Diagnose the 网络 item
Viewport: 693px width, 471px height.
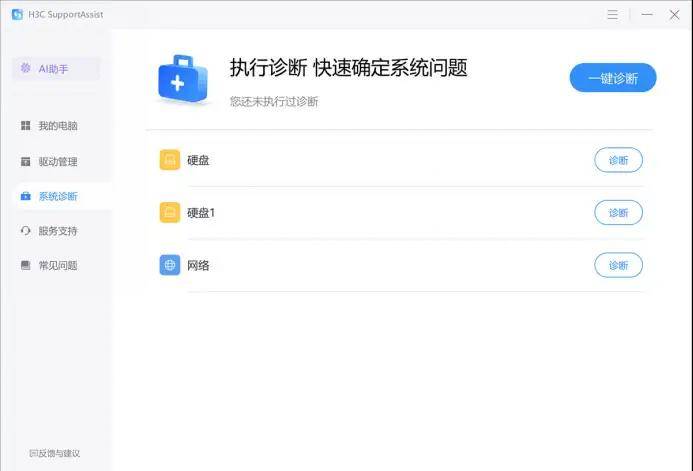618,265
